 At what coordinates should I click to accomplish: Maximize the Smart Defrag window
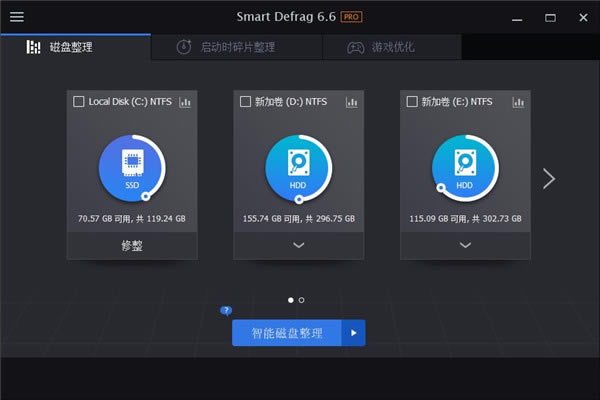coord(550,18)
